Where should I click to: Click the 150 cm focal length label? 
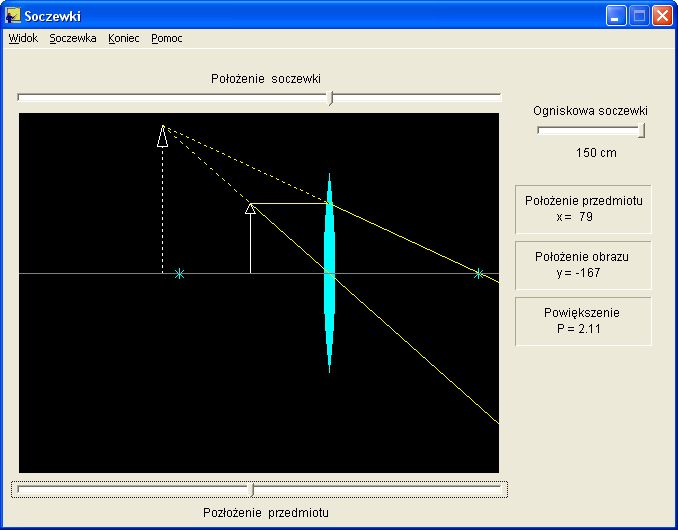point(596,153)
